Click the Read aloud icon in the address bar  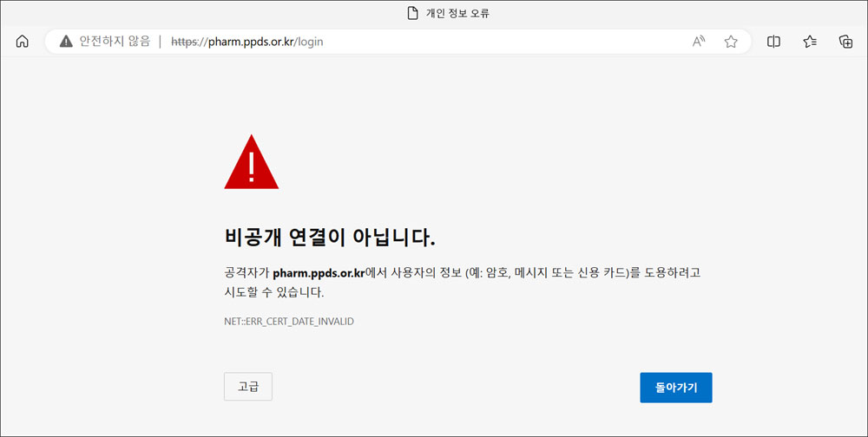point(699,42)
